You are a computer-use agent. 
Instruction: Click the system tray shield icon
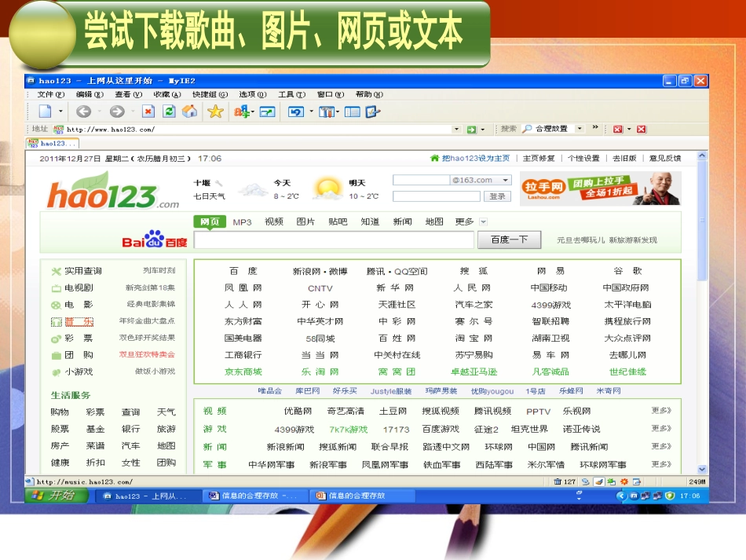670,496
